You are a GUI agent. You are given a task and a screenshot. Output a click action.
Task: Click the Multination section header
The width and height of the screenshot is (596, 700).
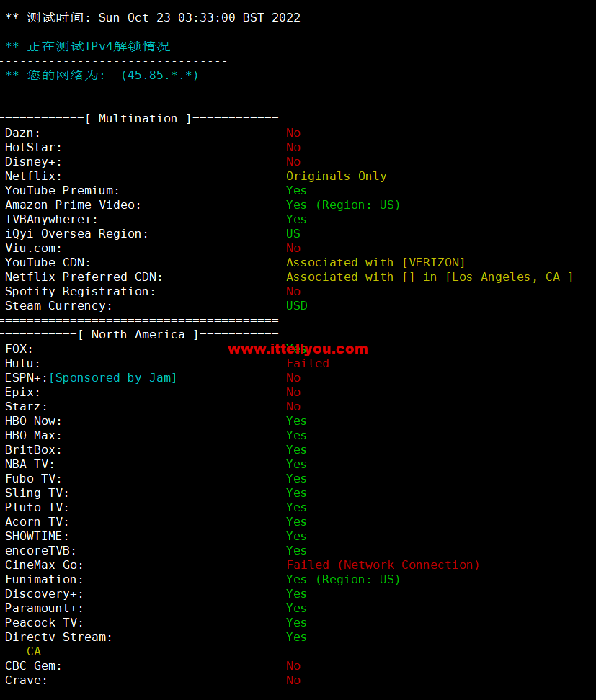click(x=138, y=119)
